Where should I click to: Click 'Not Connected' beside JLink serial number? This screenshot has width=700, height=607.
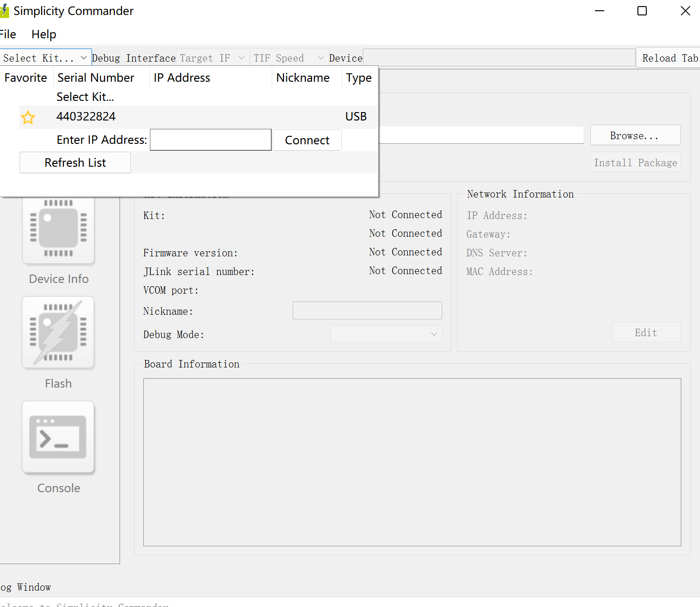405,270
